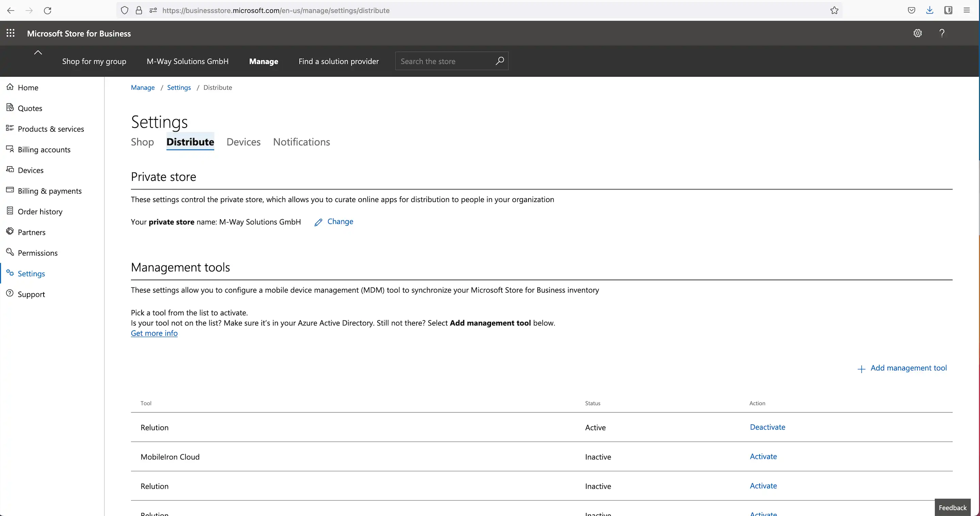Viewport: 980px width, 516px height.
Task: Click the Home icon in sidebar
Action: pyautogui.click(x=10, y=87)
